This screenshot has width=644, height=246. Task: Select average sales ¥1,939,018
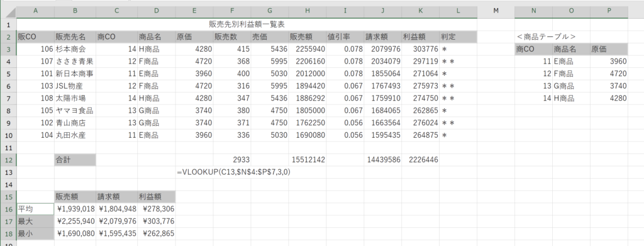pos(75,209)
